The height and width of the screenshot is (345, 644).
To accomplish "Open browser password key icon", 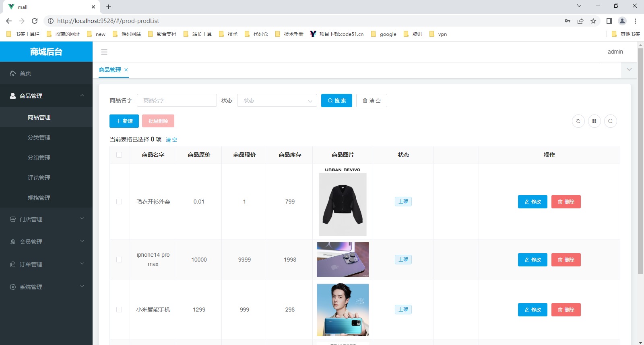I will [568, 21].
